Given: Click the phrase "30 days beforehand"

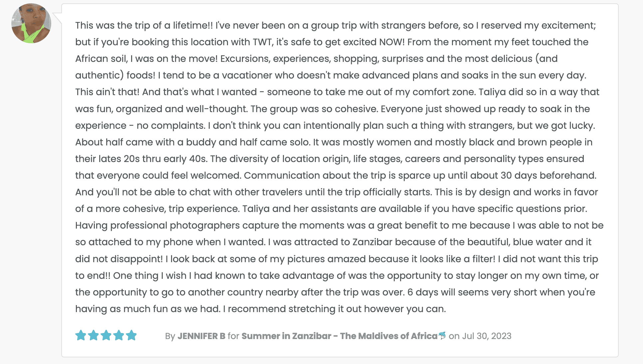Looking at the screenshot, I should click(548, 175).
